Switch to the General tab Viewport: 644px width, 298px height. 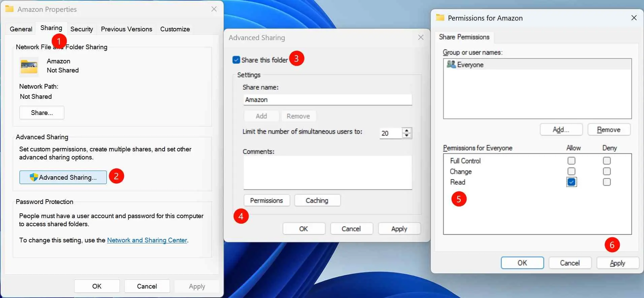click(21, 29)
